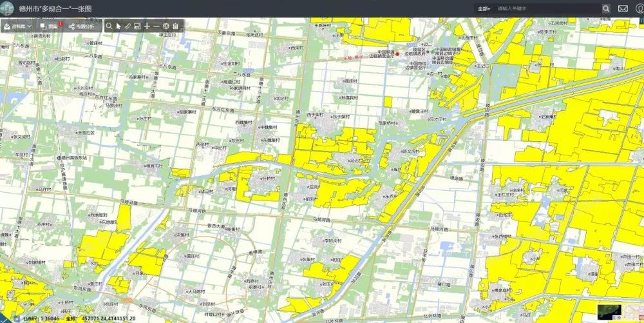
Task: Click the globe full-extent icon
Action: pyautogui.click(x=166, y=26)
